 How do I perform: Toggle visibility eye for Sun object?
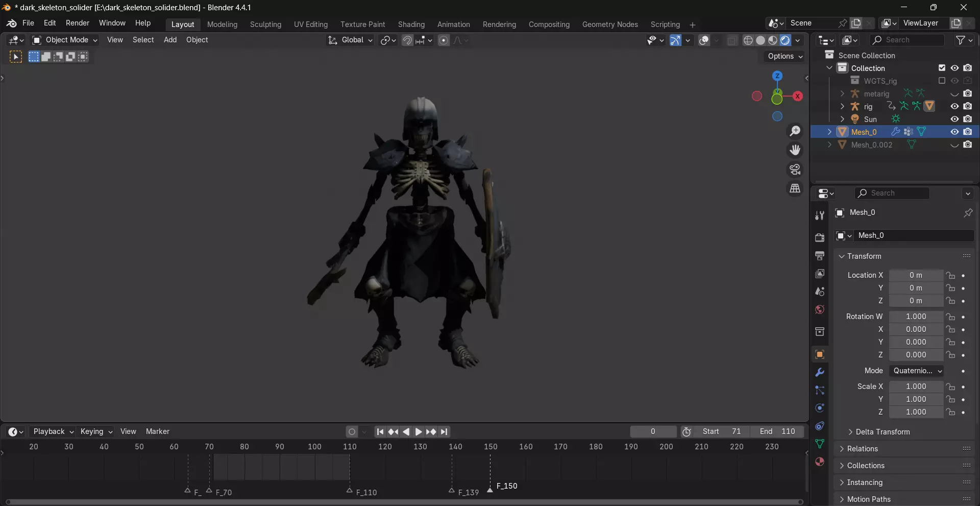(x=954, y=119)
